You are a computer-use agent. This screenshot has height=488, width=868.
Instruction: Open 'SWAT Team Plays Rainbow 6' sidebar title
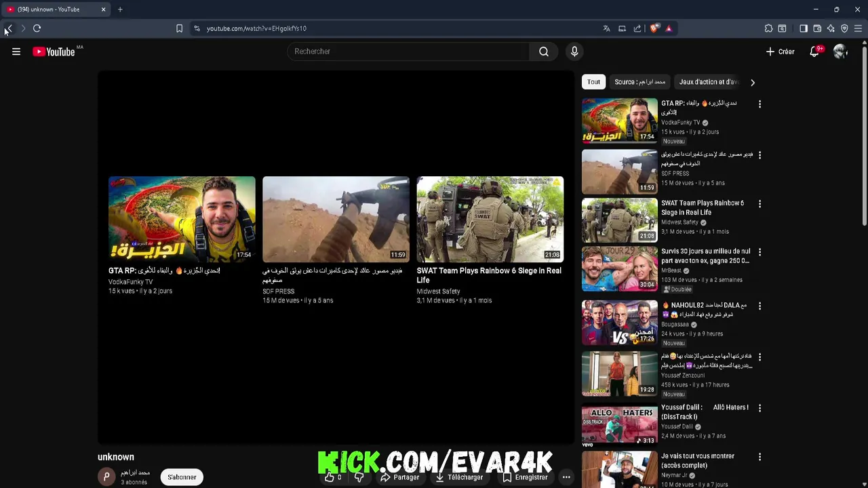[703, 207]
